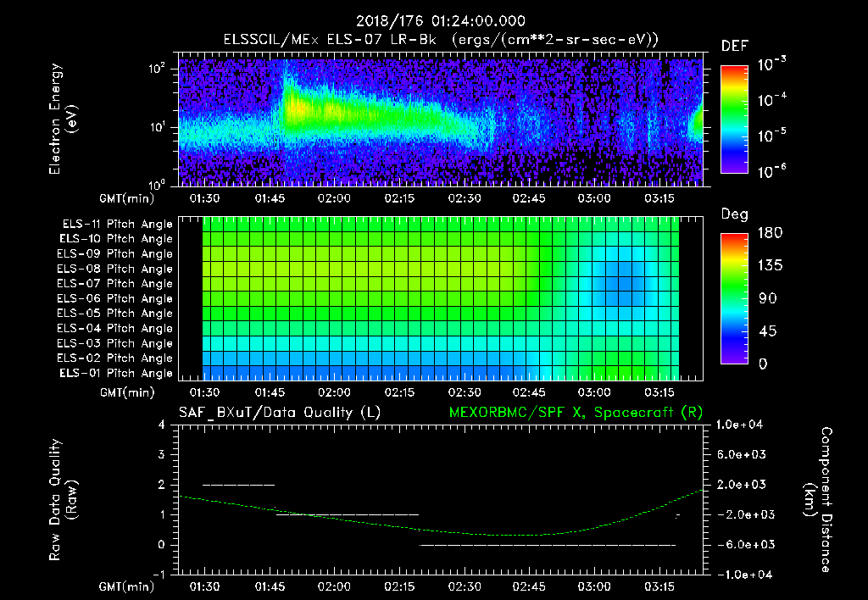Select the ELS-09 Pitch Angle row label
Screen dimensions: 868x600
pos(114,254)
